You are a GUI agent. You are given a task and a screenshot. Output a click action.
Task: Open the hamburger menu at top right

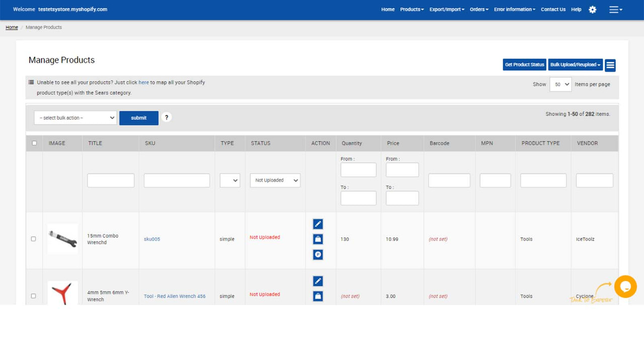click(615, 10)
